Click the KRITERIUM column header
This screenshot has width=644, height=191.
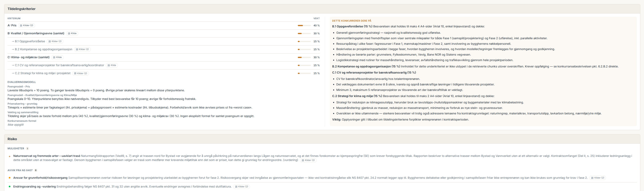(14, 19)
